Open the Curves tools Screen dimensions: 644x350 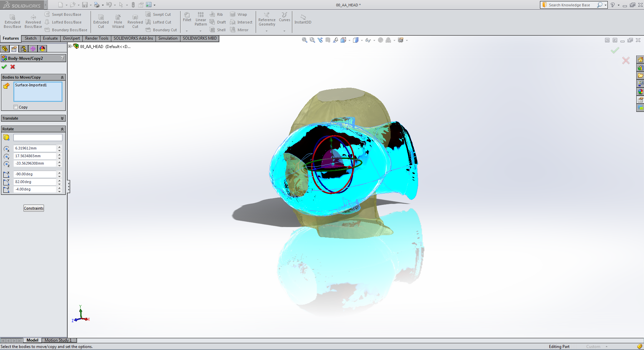pos(285,17)
